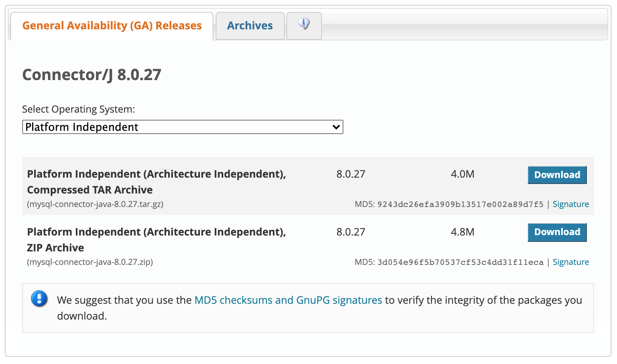Open Signature link for tar.gz file
The height and width of the screenshot is (364, 617).
pos(571,204)
